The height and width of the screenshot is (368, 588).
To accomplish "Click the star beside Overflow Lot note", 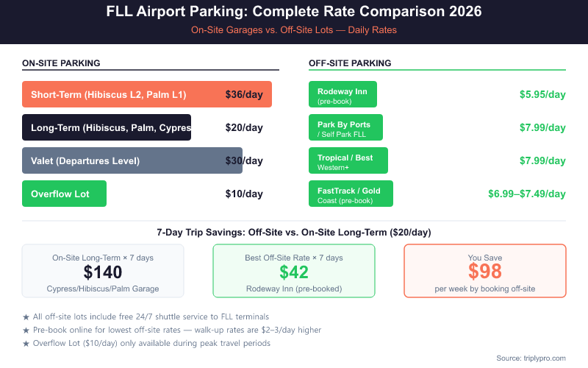I will 26,343.
